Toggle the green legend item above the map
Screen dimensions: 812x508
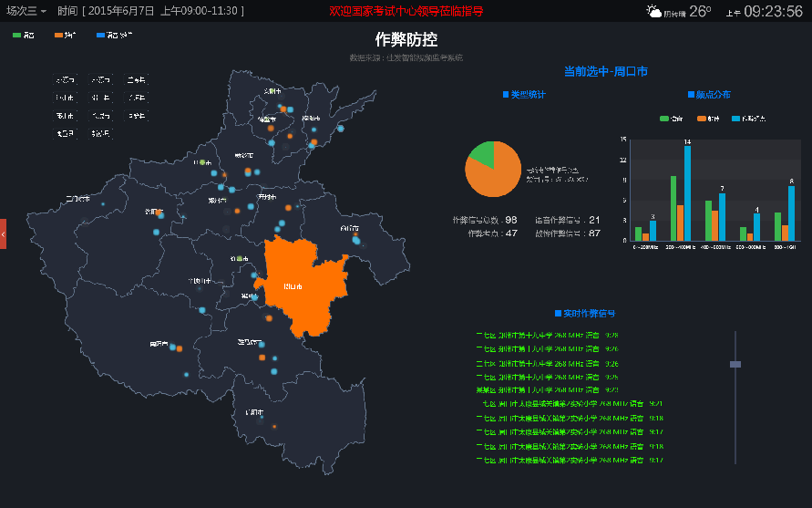23,36
